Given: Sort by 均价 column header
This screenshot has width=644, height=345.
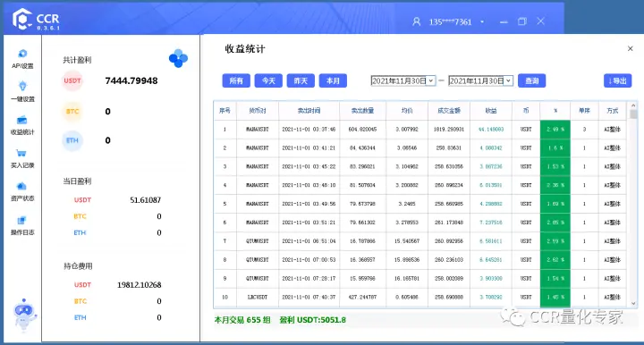Looking at the screenshot, I should (x=407, y=110).
